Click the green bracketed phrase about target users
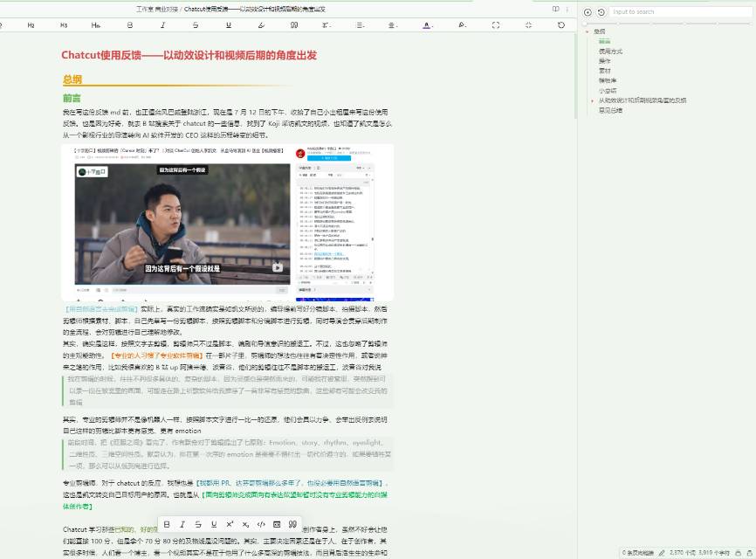 224,500
